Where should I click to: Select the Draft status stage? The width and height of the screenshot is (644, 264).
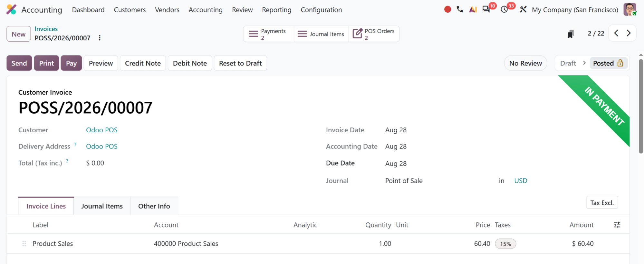568,63
